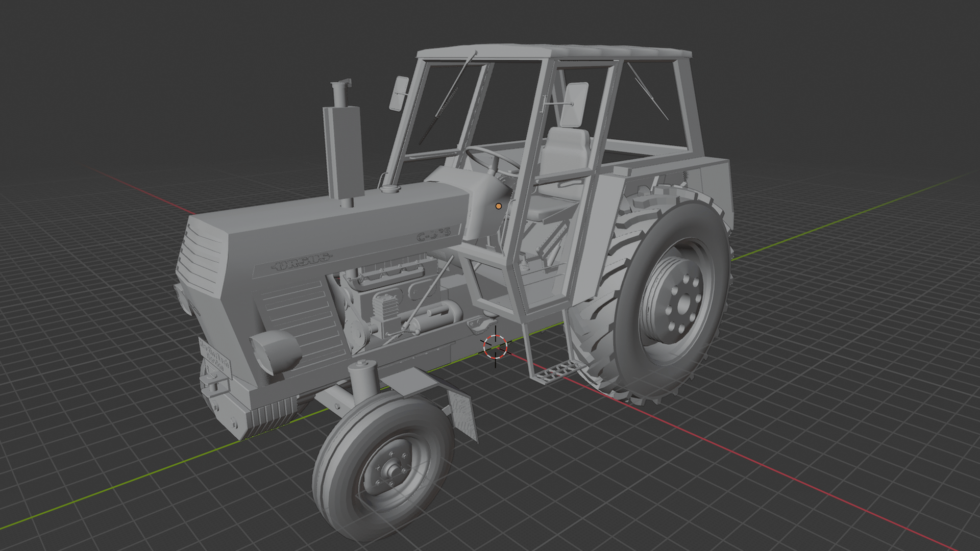Select the cab roof panel
Screen dimensions: 980x551
[x=554, y=52]
